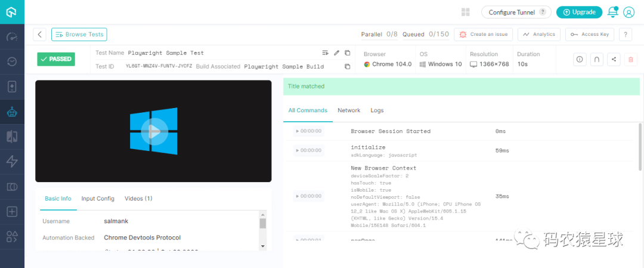
Task: Click Create an issue button
Action: pos(484,35)
